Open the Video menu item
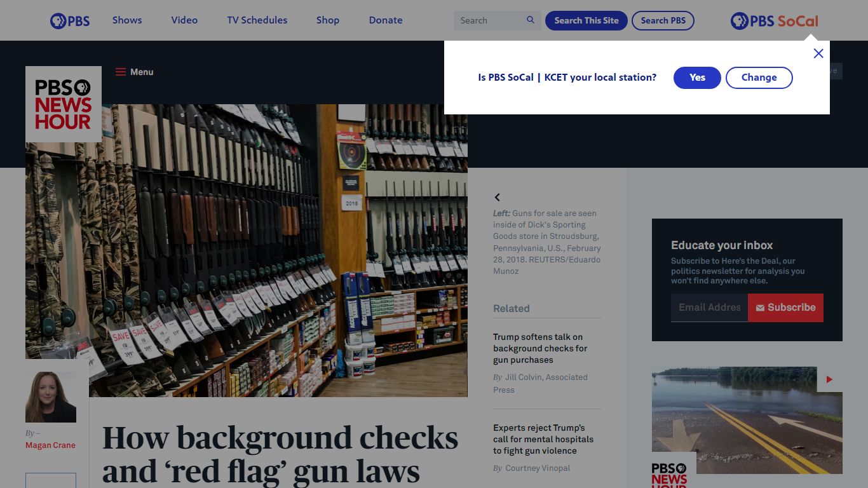 (184, 20)
